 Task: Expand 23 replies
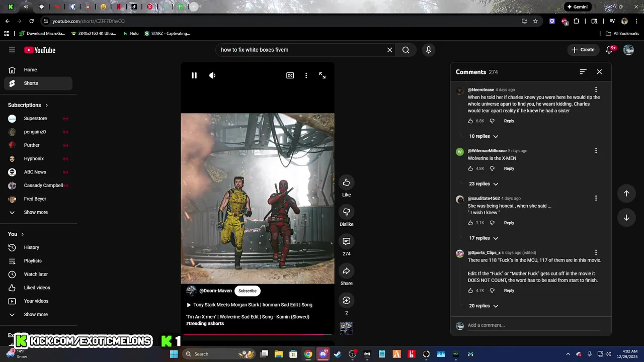[x=484, y=184]
